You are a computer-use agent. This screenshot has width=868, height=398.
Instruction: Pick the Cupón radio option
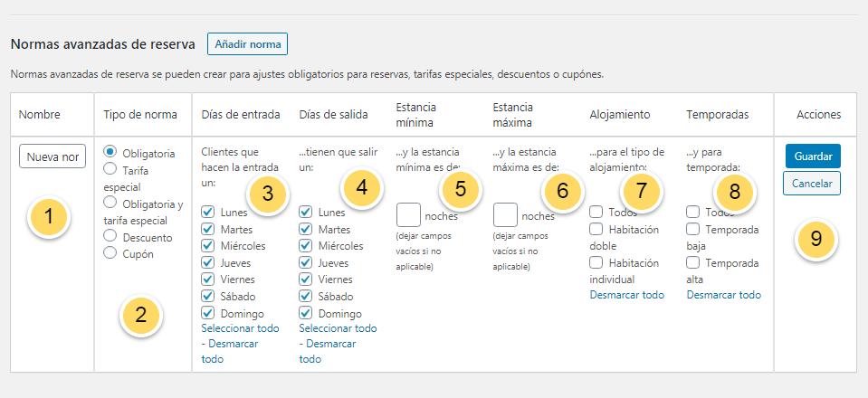pyautogui.click(x=110, y=253)
